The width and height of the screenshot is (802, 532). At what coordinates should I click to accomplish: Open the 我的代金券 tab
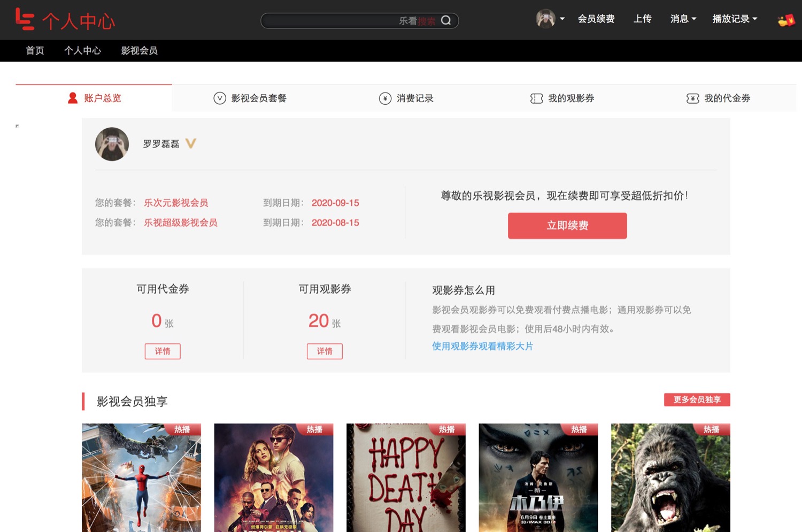718,98
